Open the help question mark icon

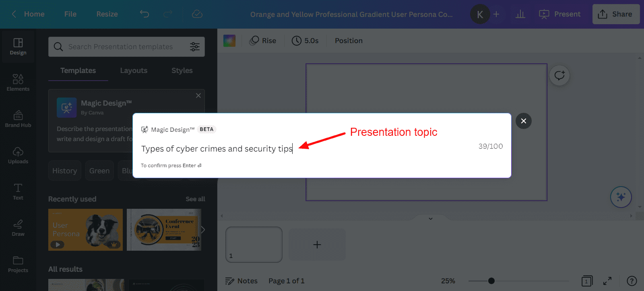point(632,281)
